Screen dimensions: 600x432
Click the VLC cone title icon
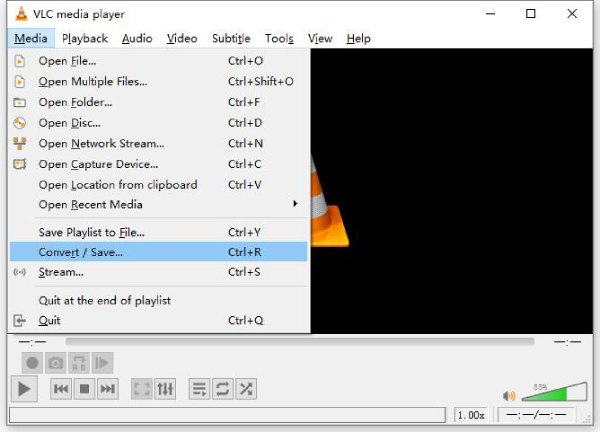tap(21, 14)
